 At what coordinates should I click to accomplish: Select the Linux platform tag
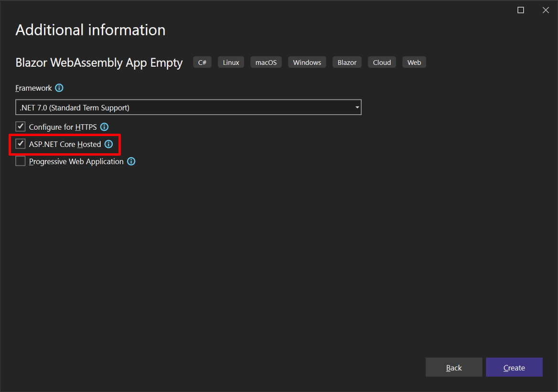point(231,63)
